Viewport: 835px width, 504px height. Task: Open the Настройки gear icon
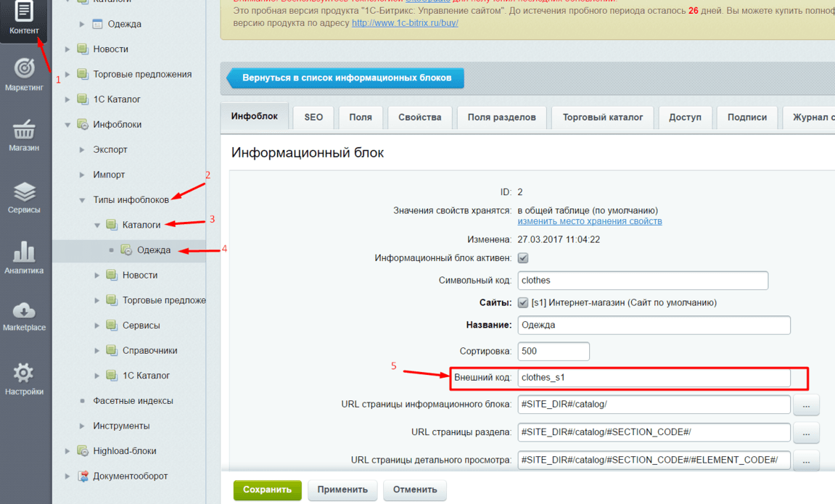24,373
